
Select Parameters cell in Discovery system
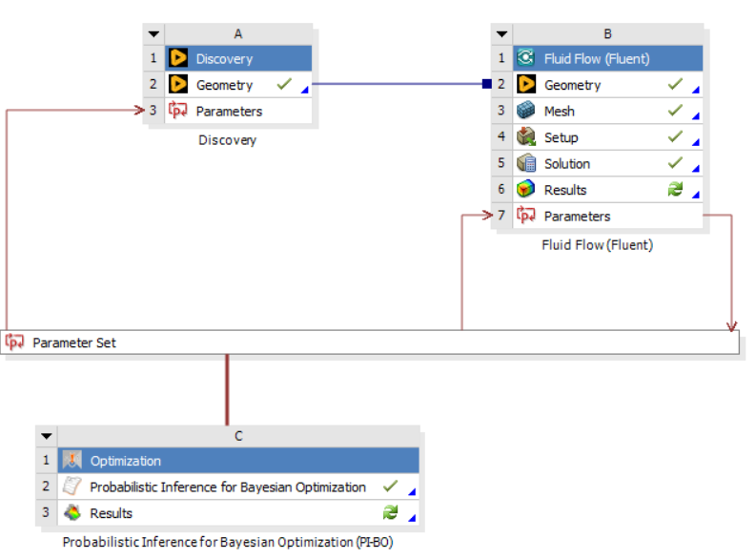click(x=229, y=112)
